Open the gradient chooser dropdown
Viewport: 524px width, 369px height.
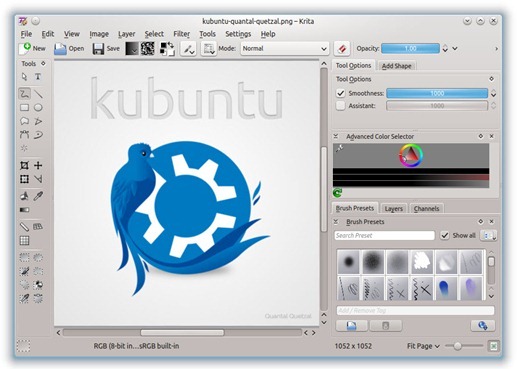point(132,48)
